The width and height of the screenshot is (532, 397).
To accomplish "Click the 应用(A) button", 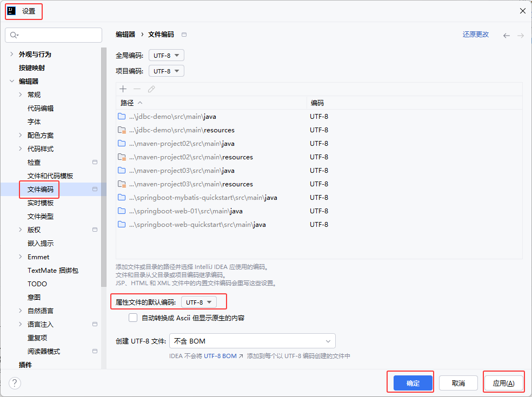I will 503,382.
